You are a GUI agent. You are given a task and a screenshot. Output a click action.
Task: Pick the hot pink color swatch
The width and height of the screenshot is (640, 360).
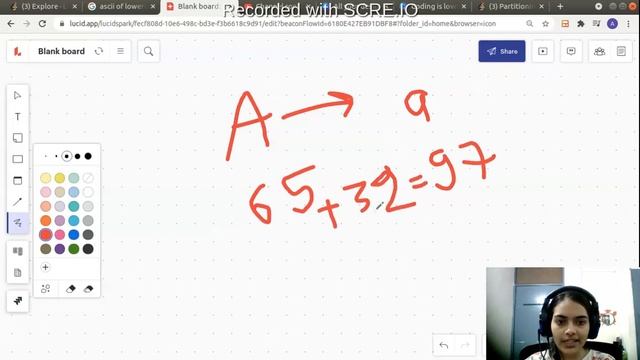(60, 235)
